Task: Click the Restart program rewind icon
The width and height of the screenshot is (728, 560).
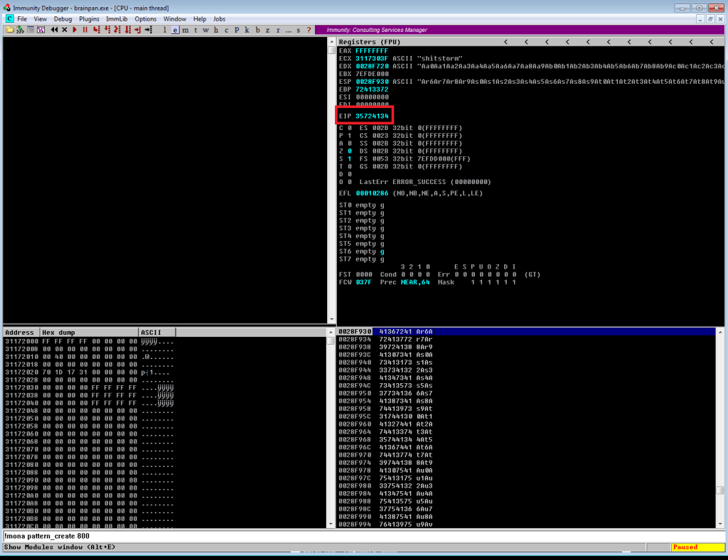Action: pos(54,30)
